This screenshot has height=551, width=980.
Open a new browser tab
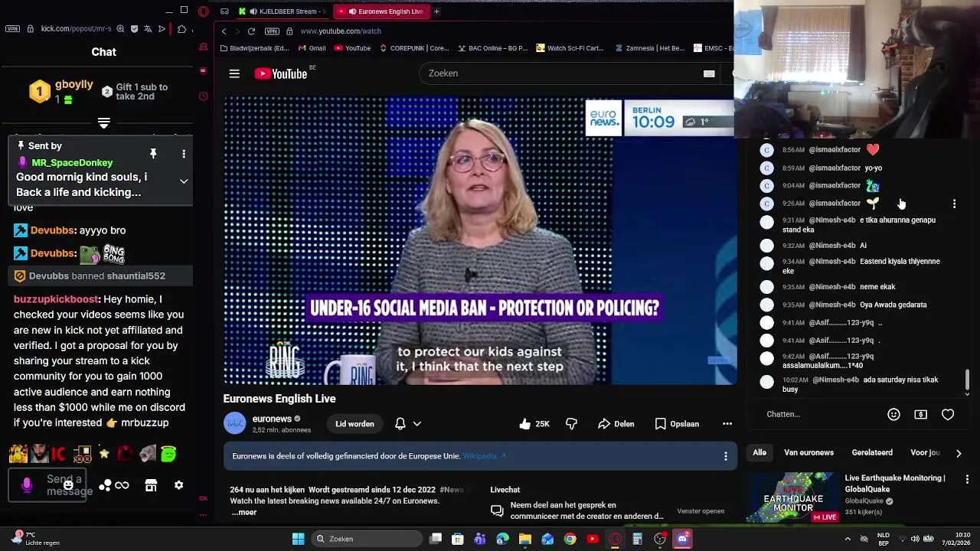(x=436, y=11)
